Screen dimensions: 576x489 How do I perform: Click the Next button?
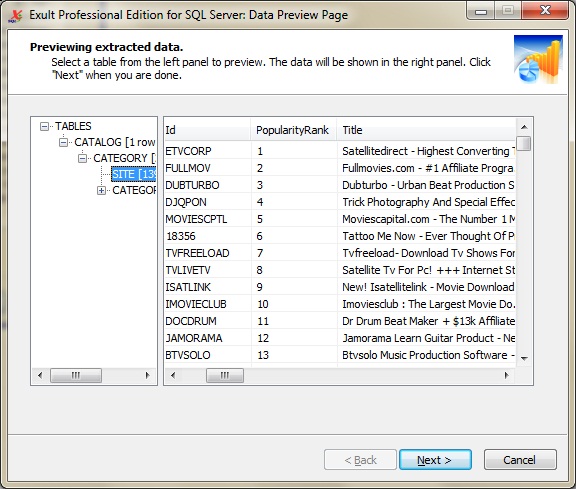pyautogui.click(x=435, y=460)
